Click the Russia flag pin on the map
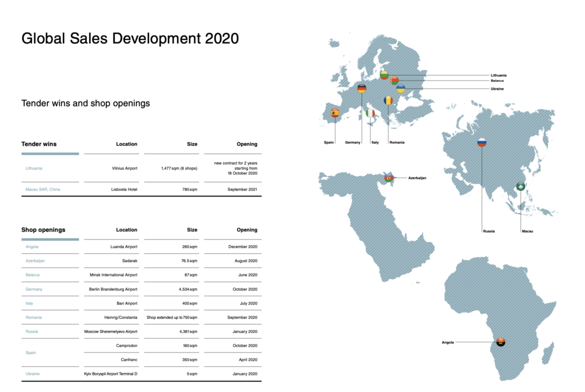 click(482, 142)
